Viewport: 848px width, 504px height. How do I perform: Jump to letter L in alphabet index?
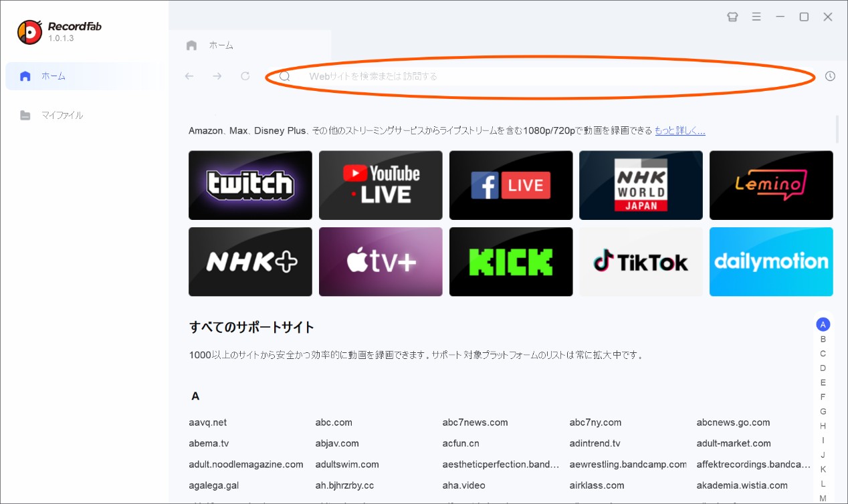pos(823,484)
